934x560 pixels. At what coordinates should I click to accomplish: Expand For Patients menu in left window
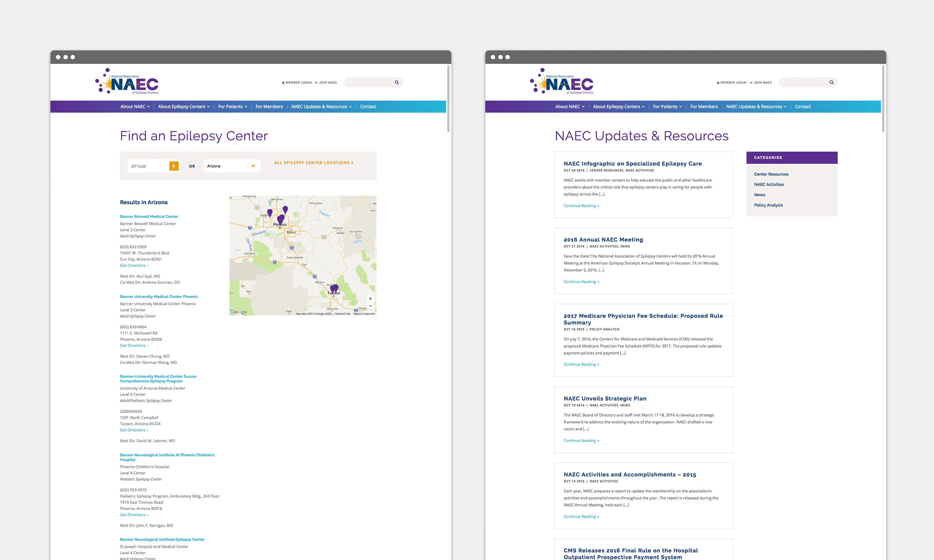(232, 106)
